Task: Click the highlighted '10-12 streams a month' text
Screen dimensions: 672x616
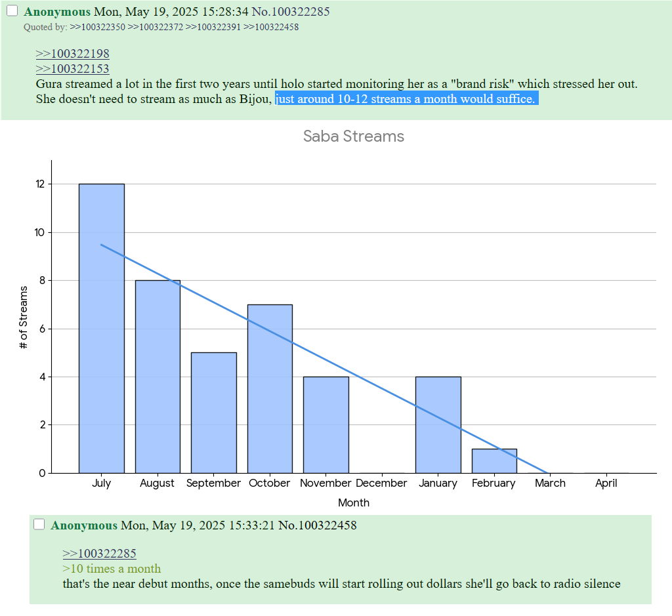Action: [x=407, y=99]
